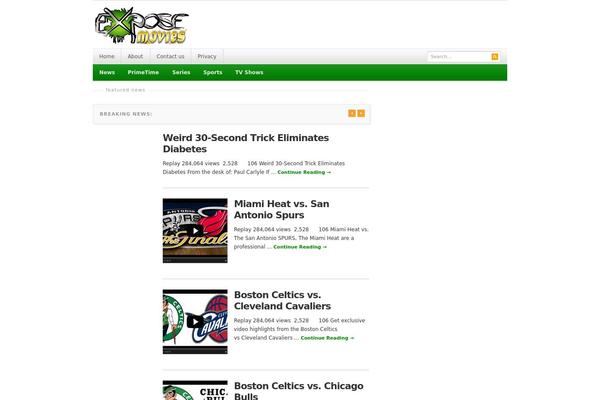Screen dimensions: 600x400
Task: Continue Reading the Celtics vs. Cavaliers article
Action: [328, 338]
